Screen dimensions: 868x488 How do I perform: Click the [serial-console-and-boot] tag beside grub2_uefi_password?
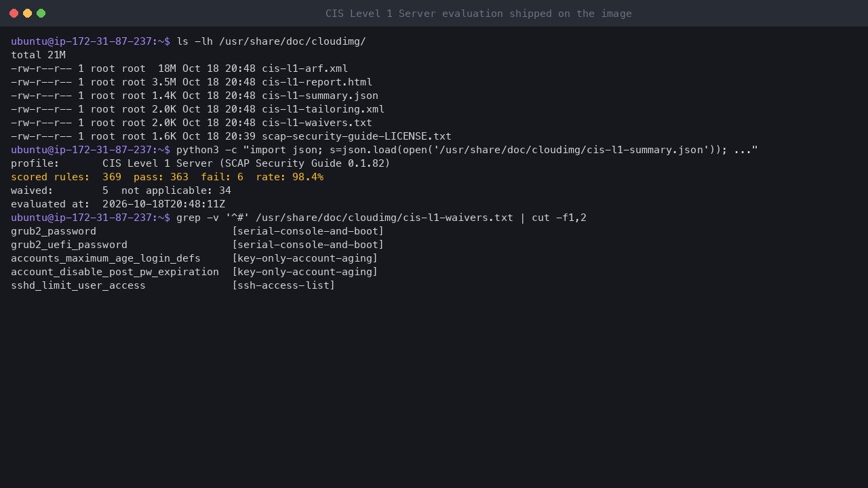pos(308,245)
